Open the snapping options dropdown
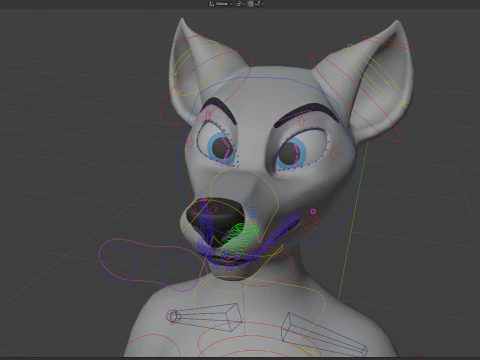This screenshot has height=360, width=480. tap(260, 4)
